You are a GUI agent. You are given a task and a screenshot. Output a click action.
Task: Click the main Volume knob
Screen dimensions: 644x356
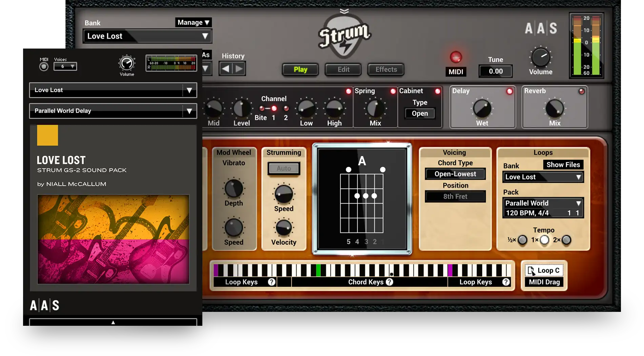540,57
